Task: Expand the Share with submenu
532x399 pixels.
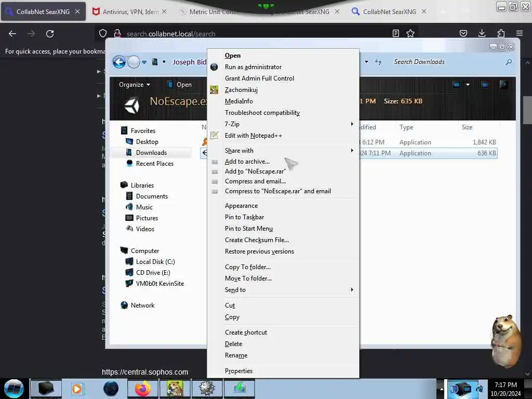Action: 283,150
